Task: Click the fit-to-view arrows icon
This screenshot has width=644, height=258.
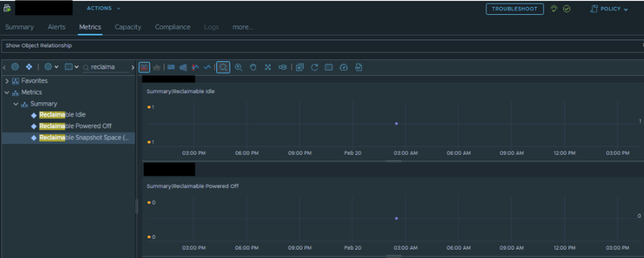Action: tap(268, 67)
